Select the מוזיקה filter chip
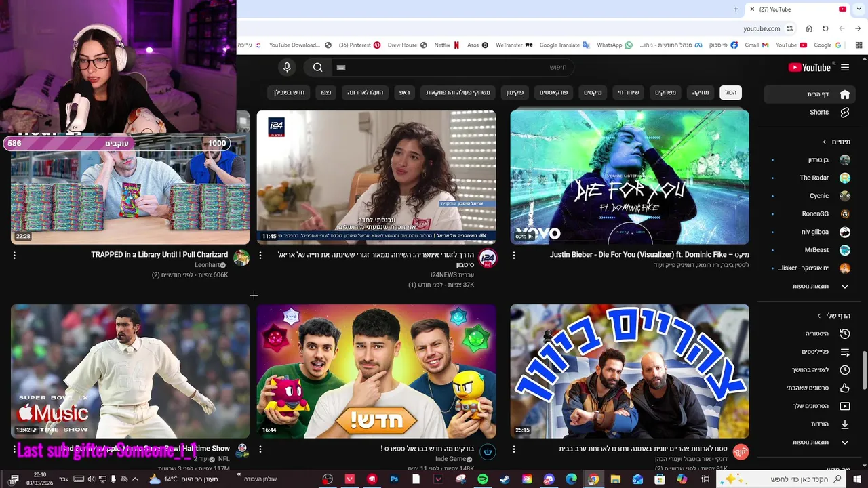The image size is (868, 488). (x=700, y=92)
